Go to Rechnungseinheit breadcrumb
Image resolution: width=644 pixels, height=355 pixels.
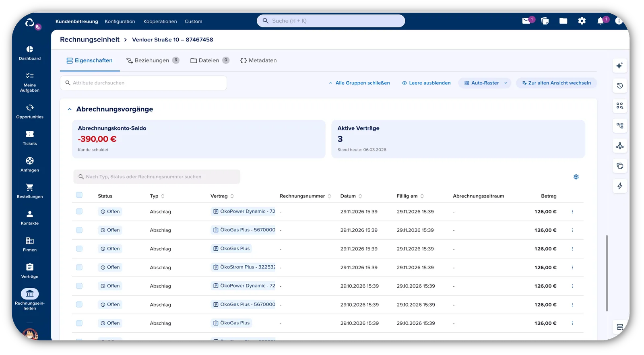point(90,39)
